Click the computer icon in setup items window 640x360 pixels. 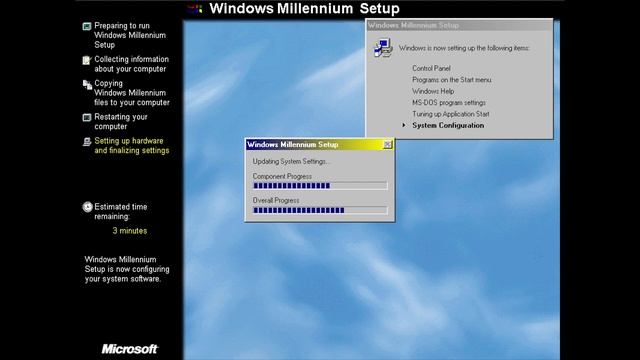point(383,48)
